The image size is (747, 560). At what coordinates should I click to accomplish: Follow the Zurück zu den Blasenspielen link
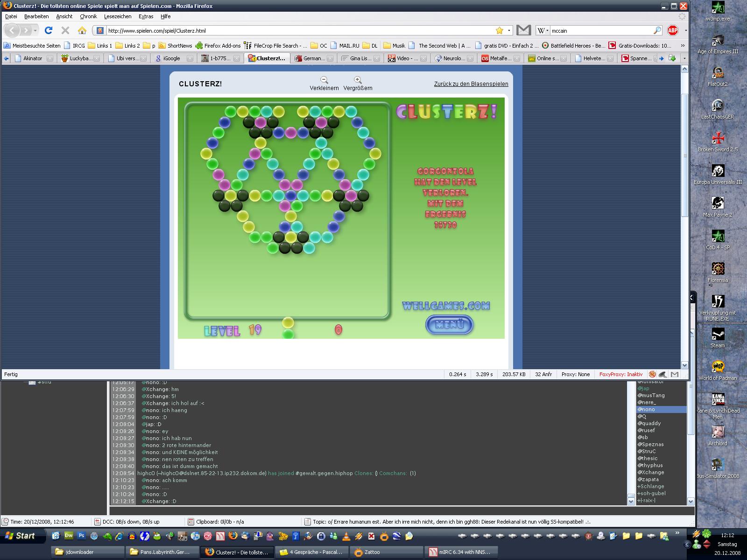tap(471, 84)
